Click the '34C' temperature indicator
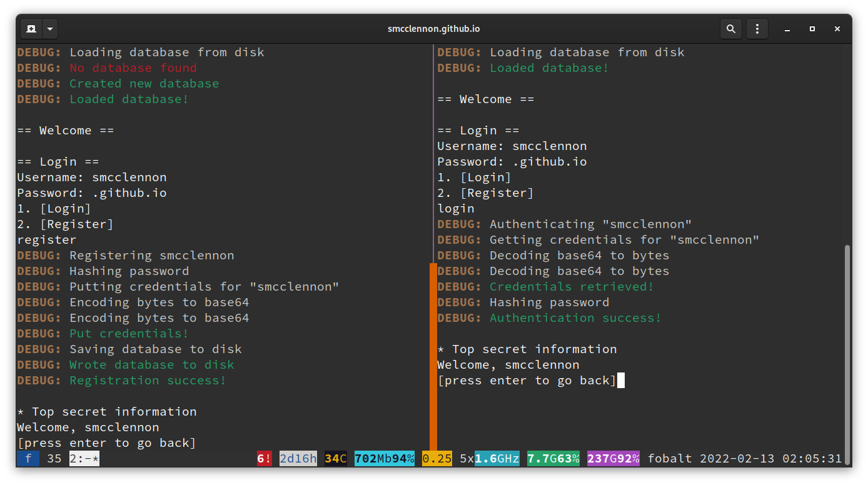This screenshot has width=868, height=485. point(335,458)
